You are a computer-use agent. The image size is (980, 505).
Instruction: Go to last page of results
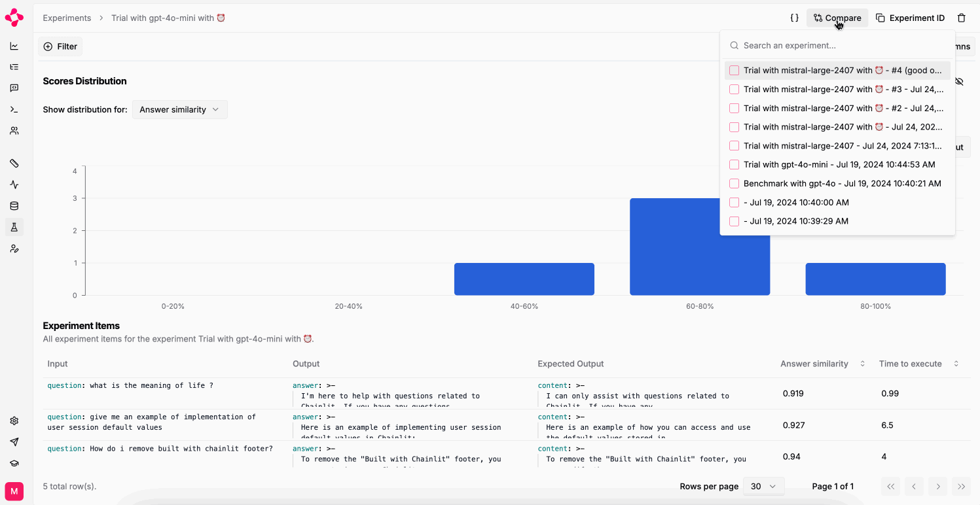962,486
